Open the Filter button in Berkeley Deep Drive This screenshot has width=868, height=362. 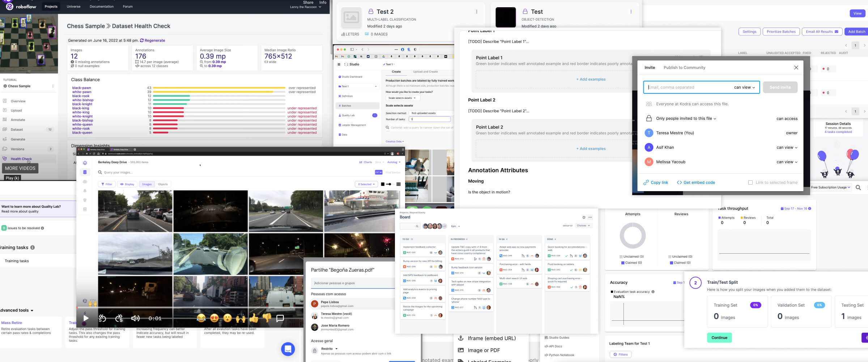coord(107,184)
